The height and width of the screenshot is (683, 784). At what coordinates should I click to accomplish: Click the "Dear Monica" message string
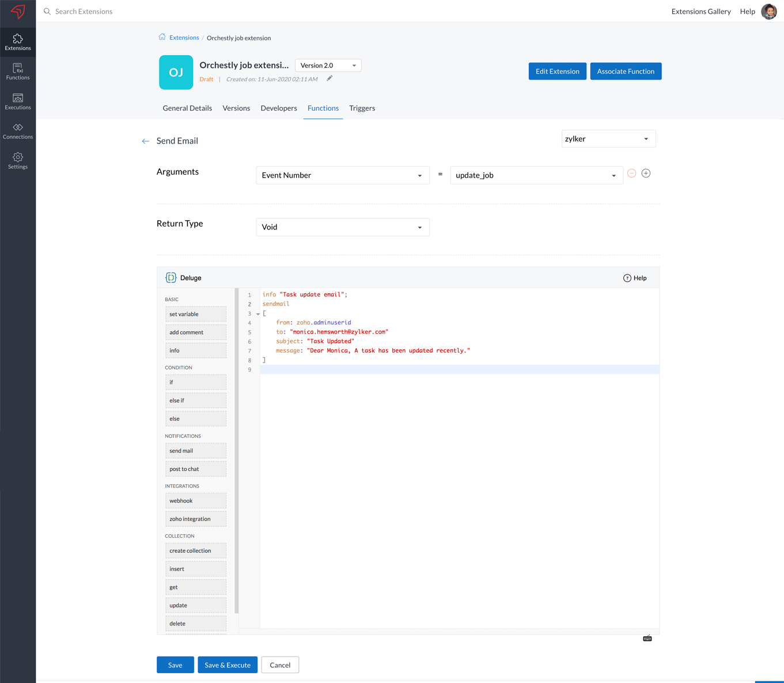point(389,350)
